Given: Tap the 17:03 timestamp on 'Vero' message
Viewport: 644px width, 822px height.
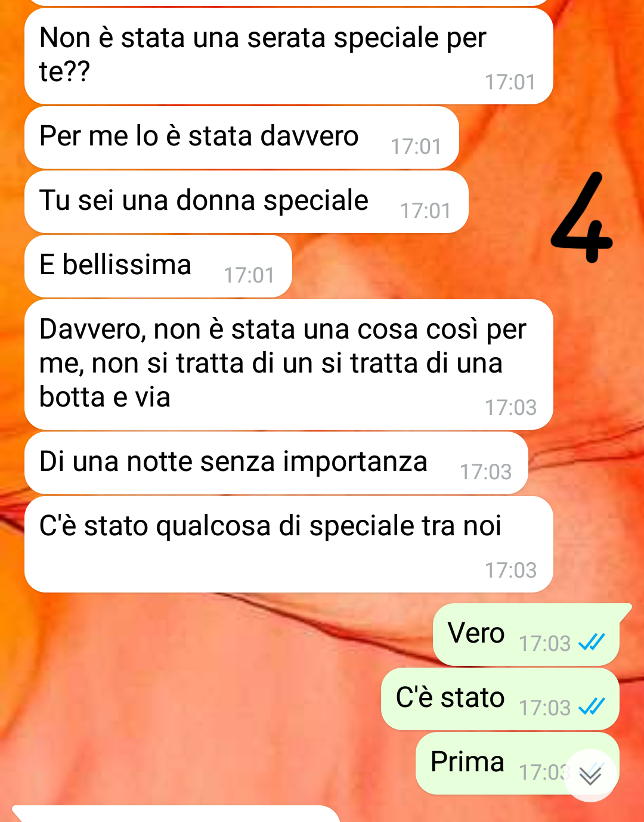Looking at the screenshot, I should 544,644.
